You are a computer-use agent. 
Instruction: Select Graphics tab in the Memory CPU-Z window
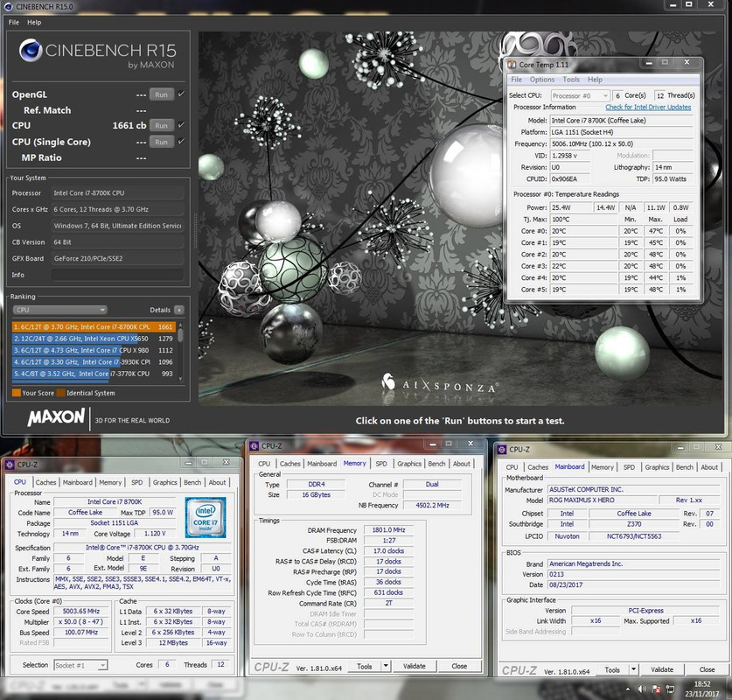point(409,464)
